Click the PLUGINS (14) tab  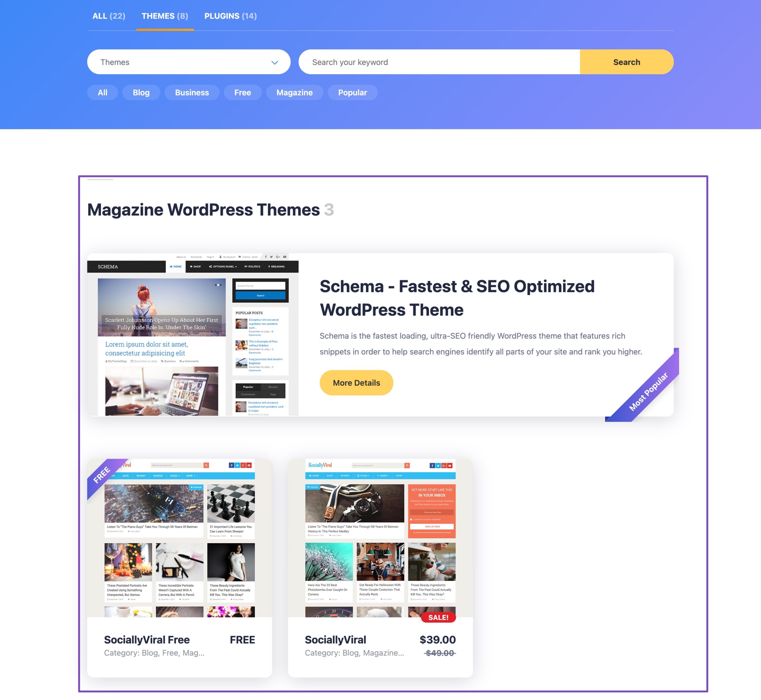(x=231, y=15)
